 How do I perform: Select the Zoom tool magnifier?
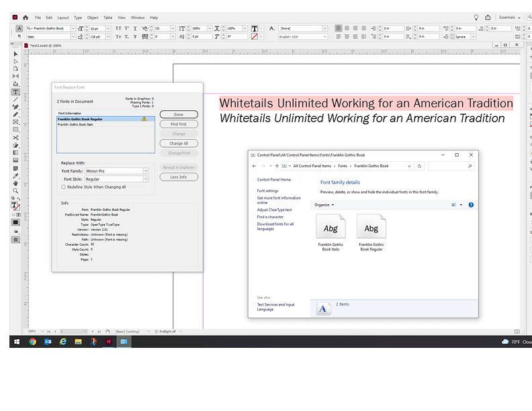(15, 191)
